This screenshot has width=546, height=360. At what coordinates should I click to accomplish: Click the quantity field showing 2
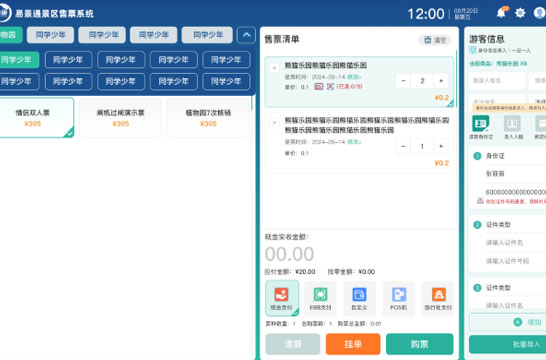(x=422, y=81)
